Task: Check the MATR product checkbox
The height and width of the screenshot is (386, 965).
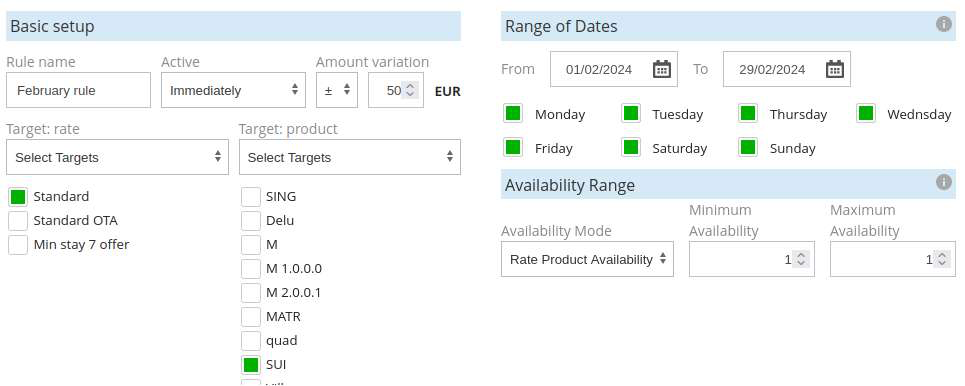Action: pos(250,316)
